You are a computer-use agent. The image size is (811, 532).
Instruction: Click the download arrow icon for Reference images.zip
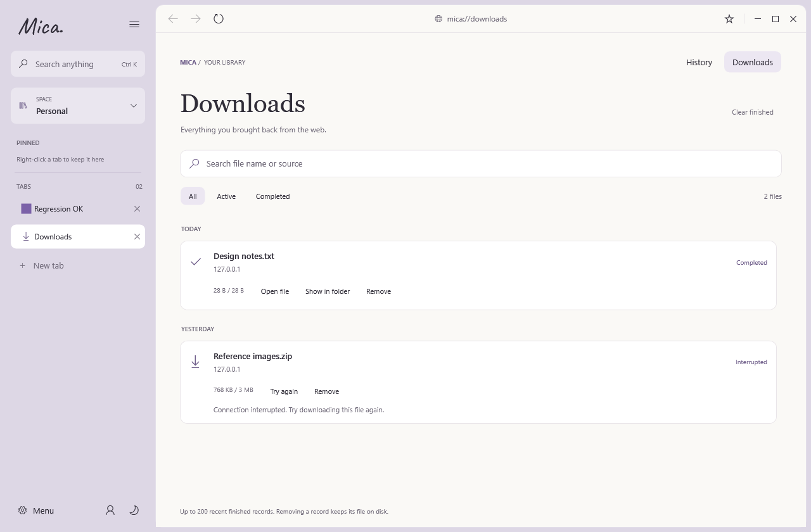coord(196,362)
